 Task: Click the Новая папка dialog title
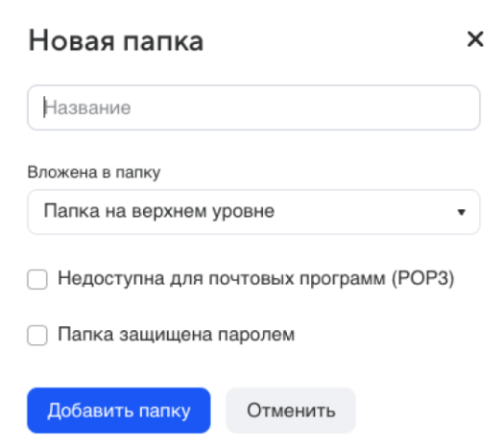pyautogui.click(x=116, y=40)
